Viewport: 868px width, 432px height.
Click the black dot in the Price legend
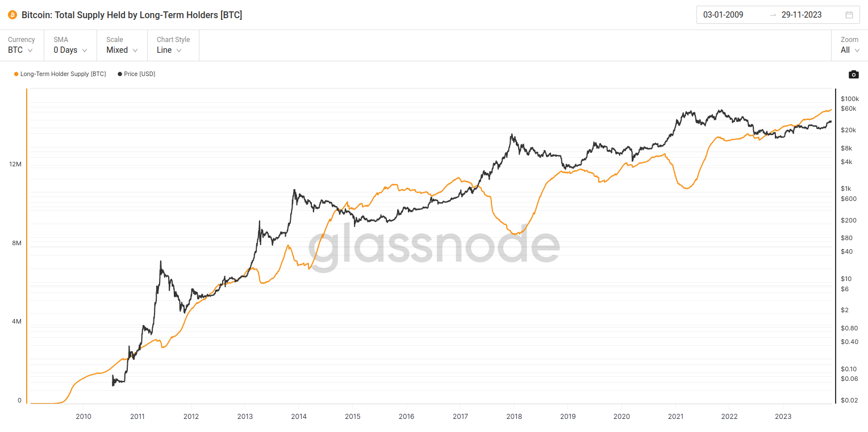(119, 74)
